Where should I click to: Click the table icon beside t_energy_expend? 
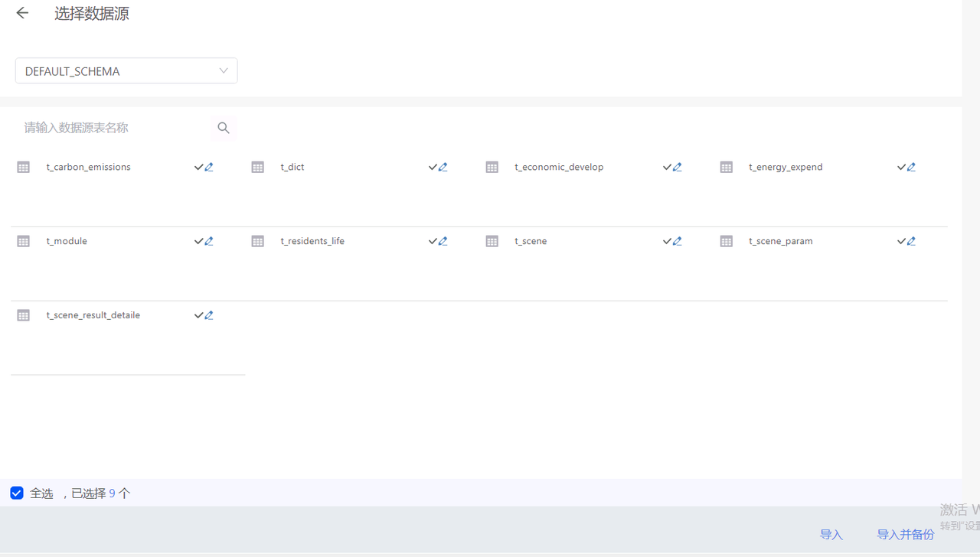pyautogui.click(x=726, y=167)
